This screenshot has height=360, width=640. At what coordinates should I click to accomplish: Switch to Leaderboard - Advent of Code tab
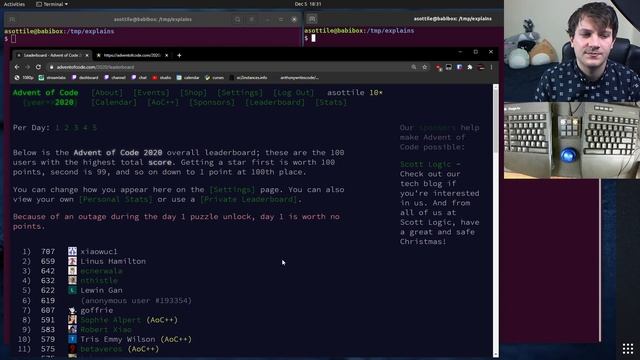(x=52, y=55)
